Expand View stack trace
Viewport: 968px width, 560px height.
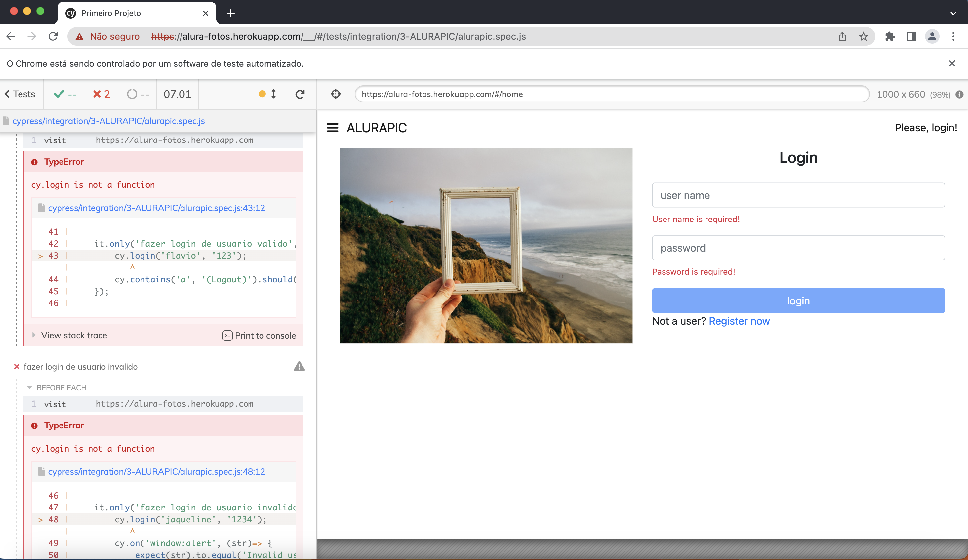click(74, 335)
